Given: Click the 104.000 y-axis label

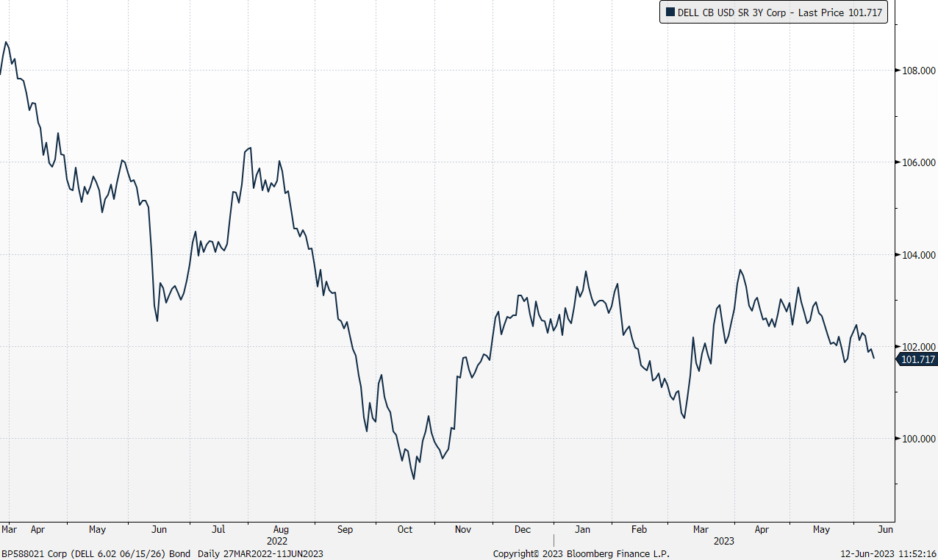Looking at the screenshot, I should [x=918, y=255].
